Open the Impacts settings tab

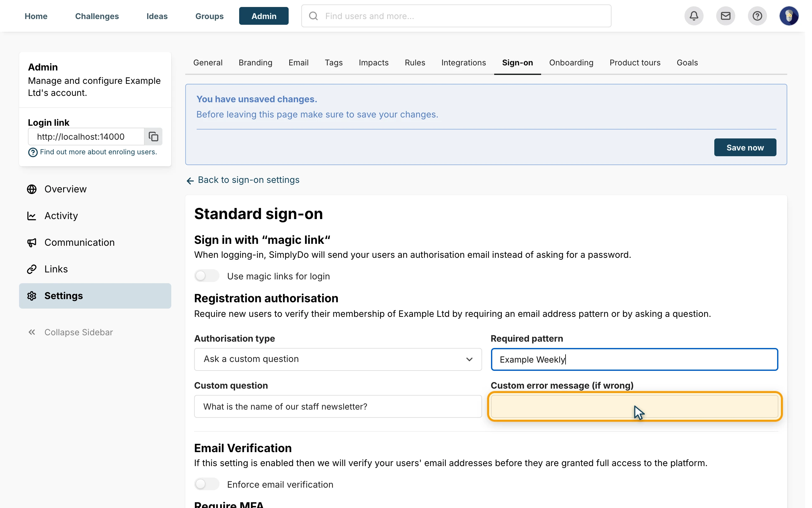pos(373,63)
